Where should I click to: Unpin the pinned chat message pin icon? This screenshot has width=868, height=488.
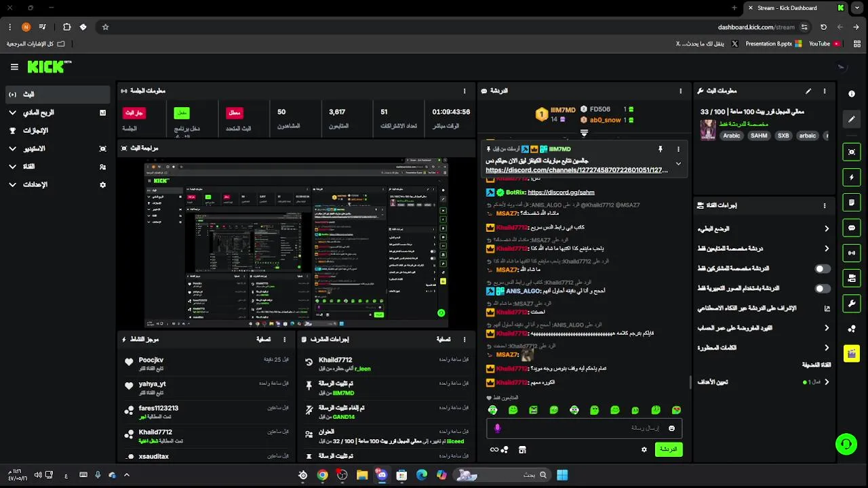point(659,149)
